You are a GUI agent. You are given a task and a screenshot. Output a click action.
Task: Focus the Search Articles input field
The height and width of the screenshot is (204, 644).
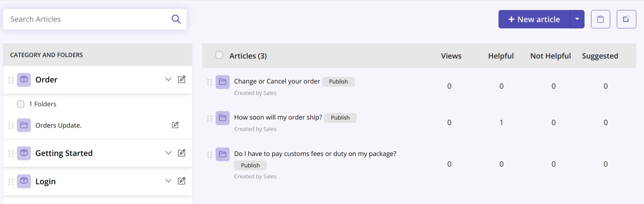[x=88, y=19]
